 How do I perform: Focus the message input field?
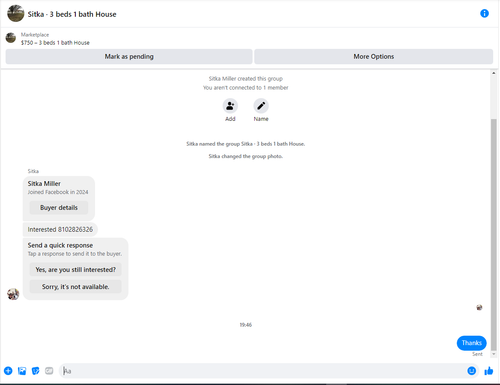263,371
